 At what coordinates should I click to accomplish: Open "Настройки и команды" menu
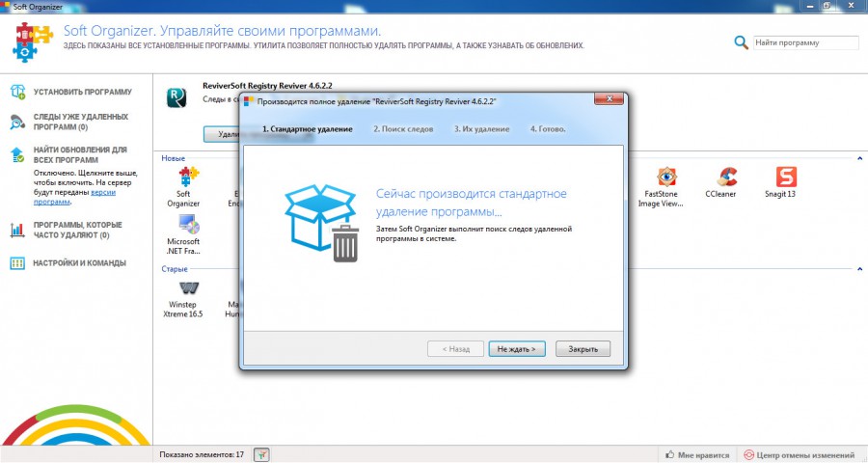(x=79, y=262)
